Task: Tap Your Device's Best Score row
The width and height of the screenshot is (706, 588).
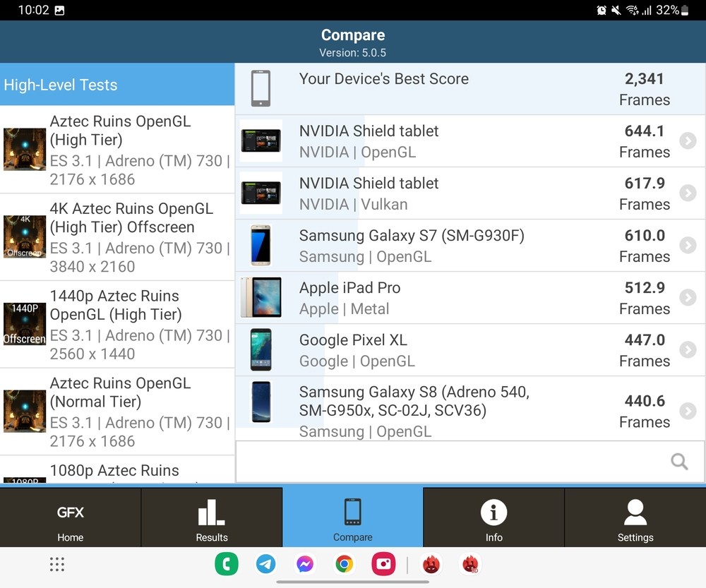Action: pyautogui.click(x=470, y=89)
